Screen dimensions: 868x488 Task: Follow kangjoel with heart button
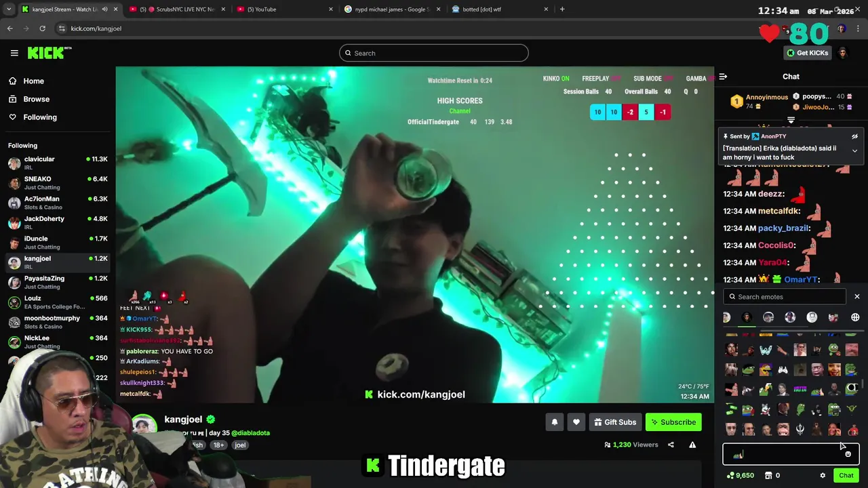[576, 422]
